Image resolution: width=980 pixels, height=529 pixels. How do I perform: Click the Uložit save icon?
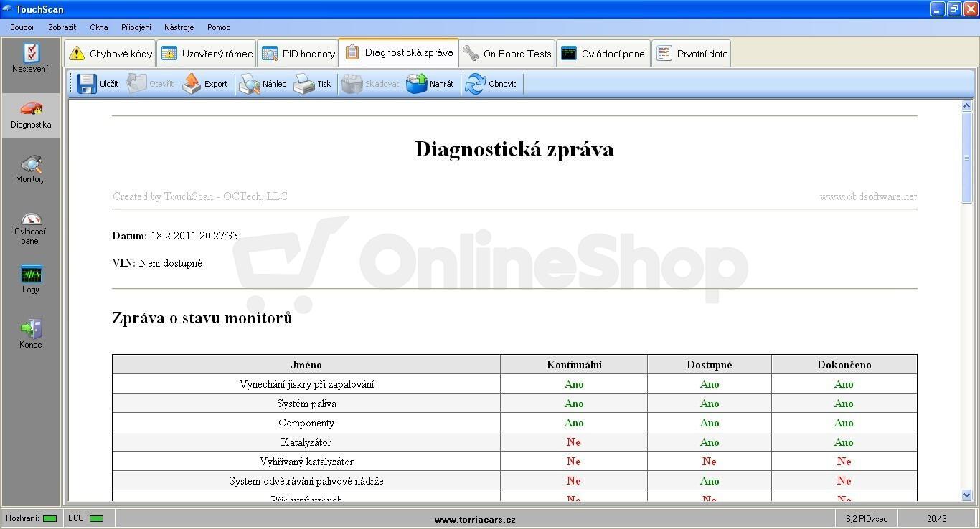tap(87, 84)
